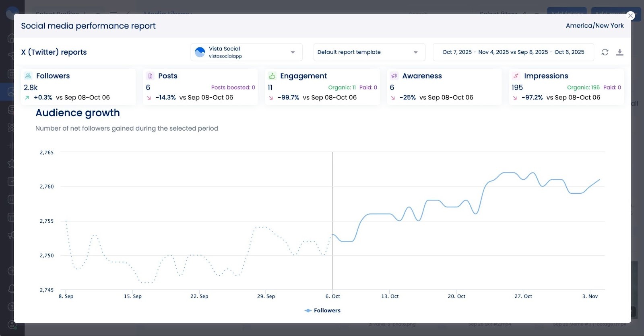The width and height of the screenshot is (644, 336).
Task: Click the Engagement thumbs-up icon
Action: pyautogui.click(x=272, y=76)
